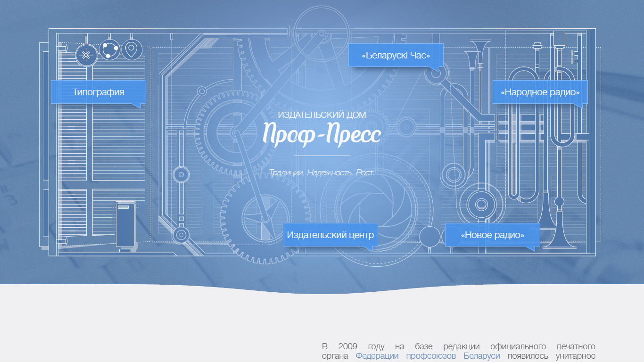Open the «Издательский центр» label
Screen dimensions: 644x362
point(330,235)
